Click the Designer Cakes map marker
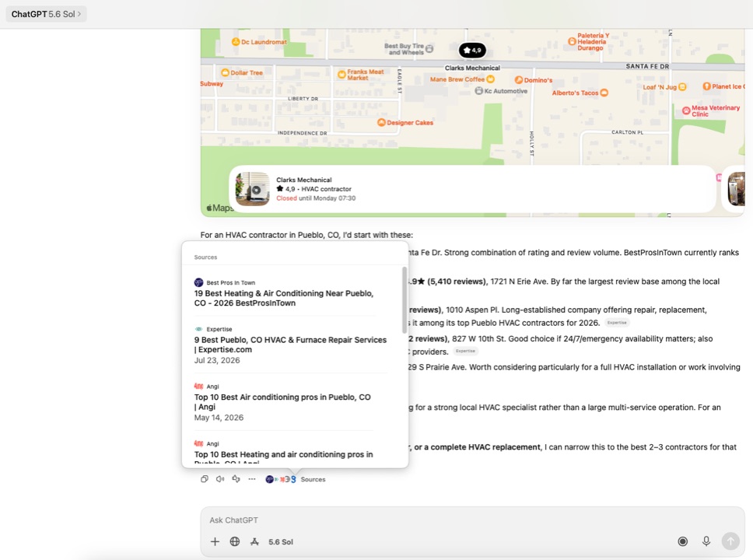 click(x=381, y=122)
